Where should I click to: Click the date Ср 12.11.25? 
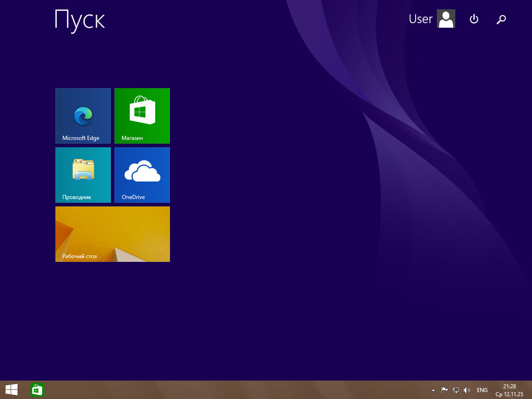click(509, 394)
